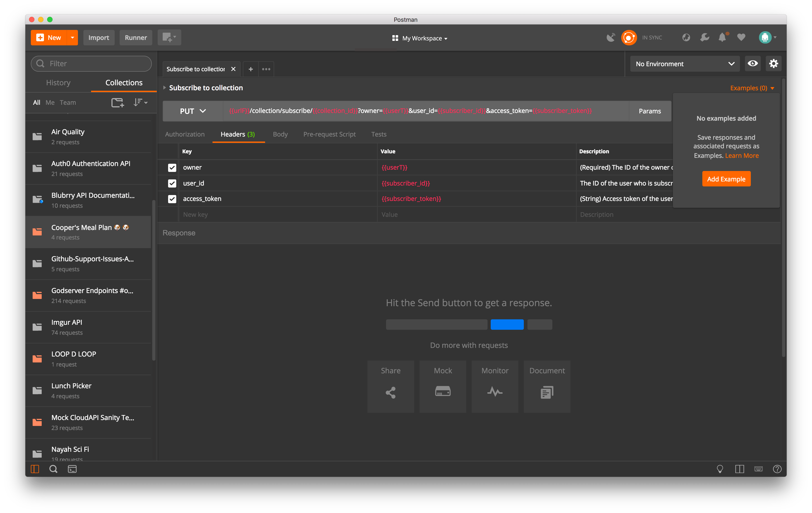Switch to the History tab in sidebar
Image resolution: width=812 pixels, height=513 pixels.
point(58,83)
